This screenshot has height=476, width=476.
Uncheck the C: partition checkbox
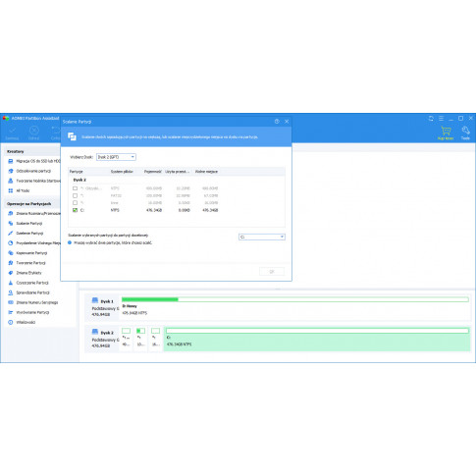[x=75, y=210]
